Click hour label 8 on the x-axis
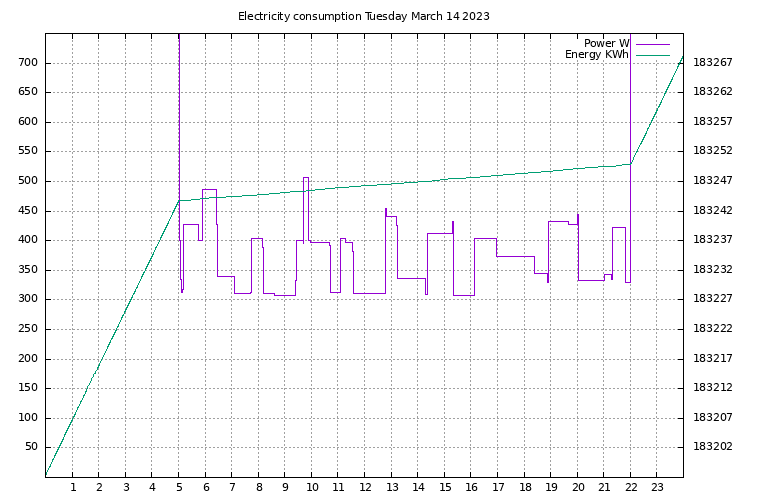Screen dimensions: 768x500 click(x=259, y=487)
